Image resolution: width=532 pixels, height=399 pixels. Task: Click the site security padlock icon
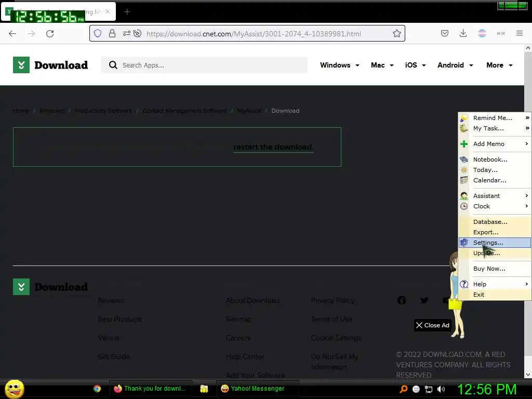(112, 34)
